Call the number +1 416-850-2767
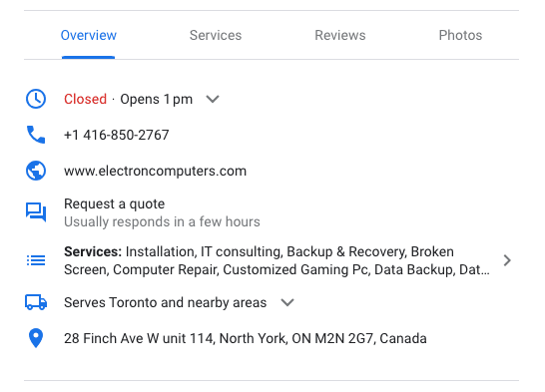Image resolution: width=545 pixels, height=392 pixels. click(x=117, y=135)
